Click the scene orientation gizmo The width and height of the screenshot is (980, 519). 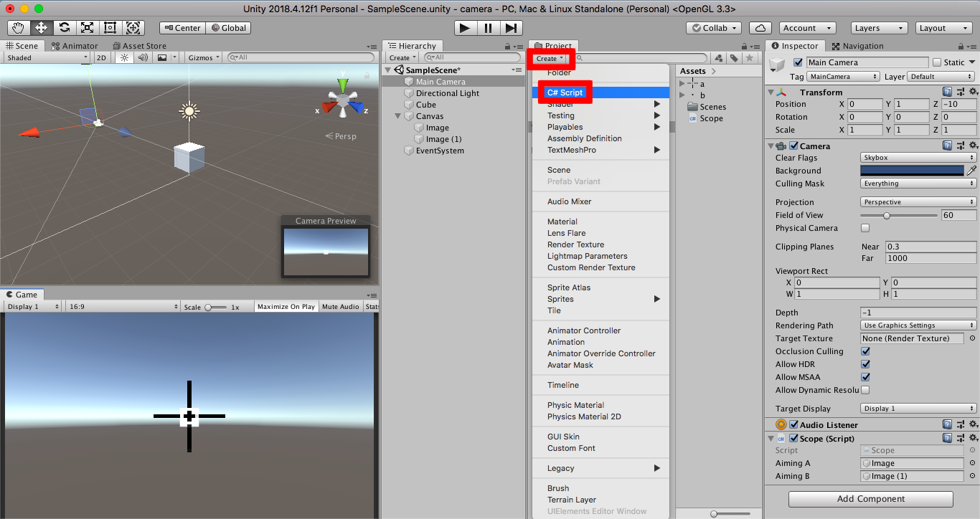point(343,100)
